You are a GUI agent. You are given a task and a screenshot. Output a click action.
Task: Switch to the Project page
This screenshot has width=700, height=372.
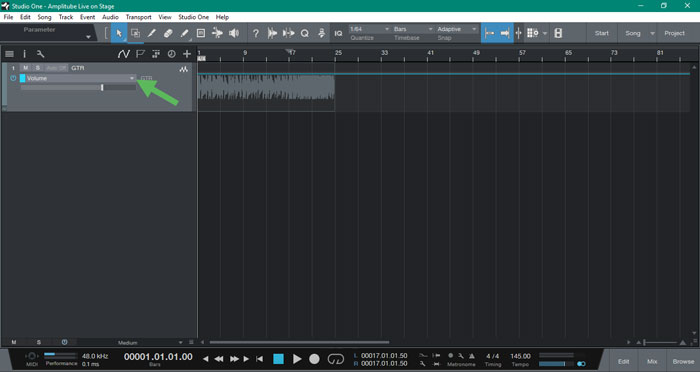click(674, 33)
